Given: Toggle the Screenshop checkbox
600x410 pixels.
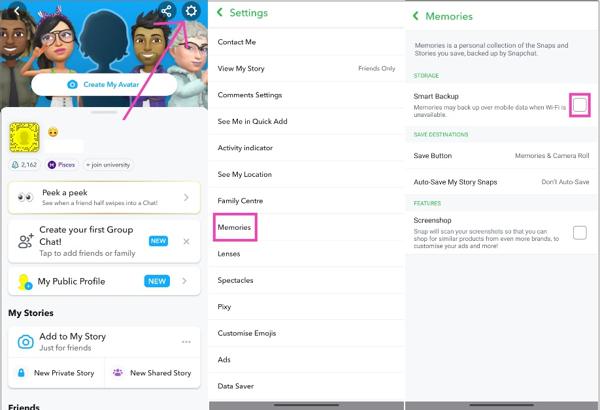Looking at the screenshot, I should pyautogui.click(x=580, y=232).
